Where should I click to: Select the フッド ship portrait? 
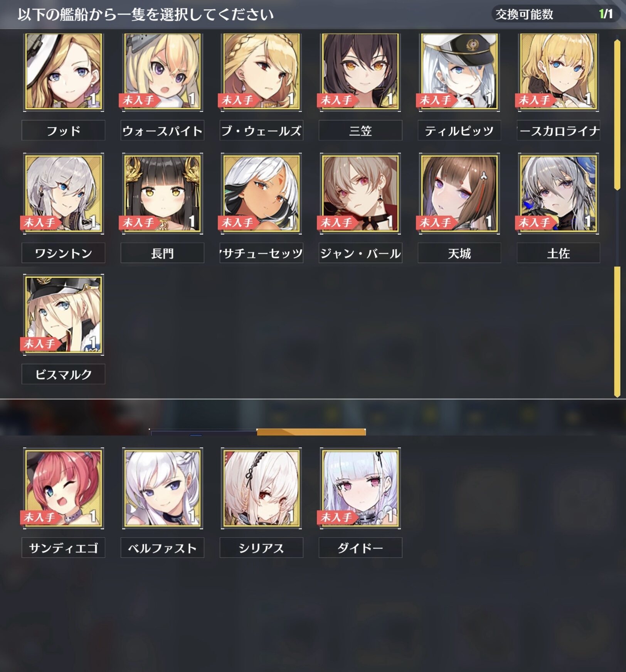coord(64,72)
